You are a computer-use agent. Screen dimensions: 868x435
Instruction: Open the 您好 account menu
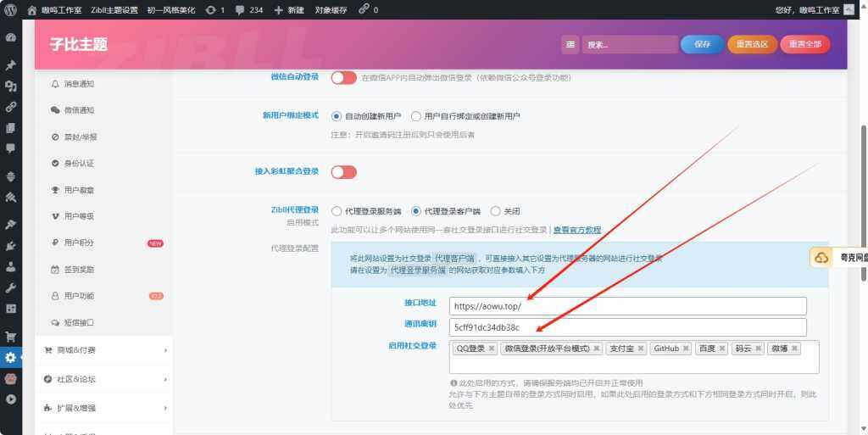(815, 10)
